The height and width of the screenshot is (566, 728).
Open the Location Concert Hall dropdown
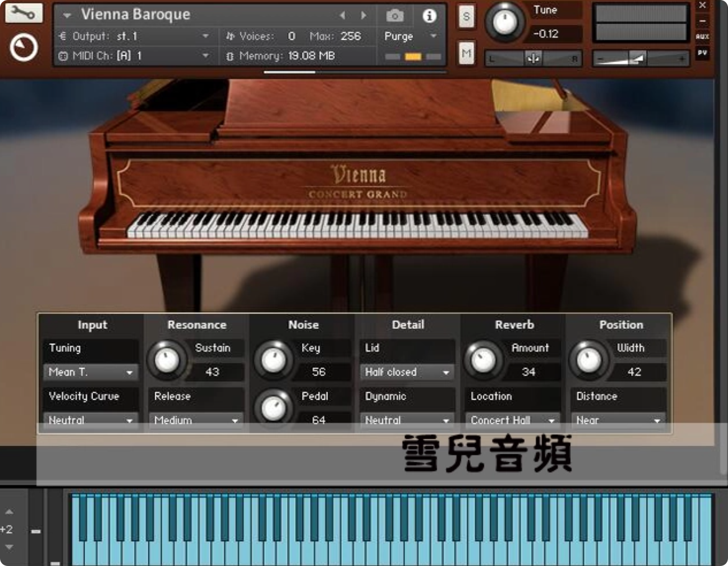512,420
